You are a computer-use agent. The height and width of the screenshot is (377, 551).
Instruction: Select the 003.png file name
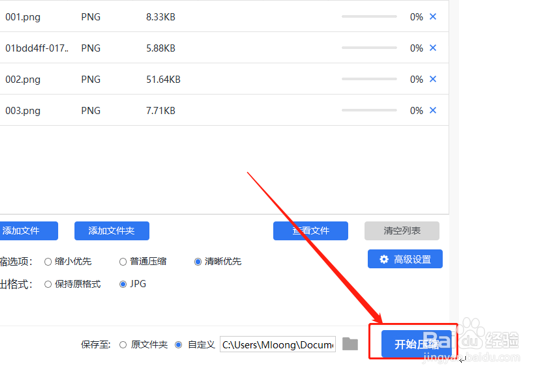[23, 111]
